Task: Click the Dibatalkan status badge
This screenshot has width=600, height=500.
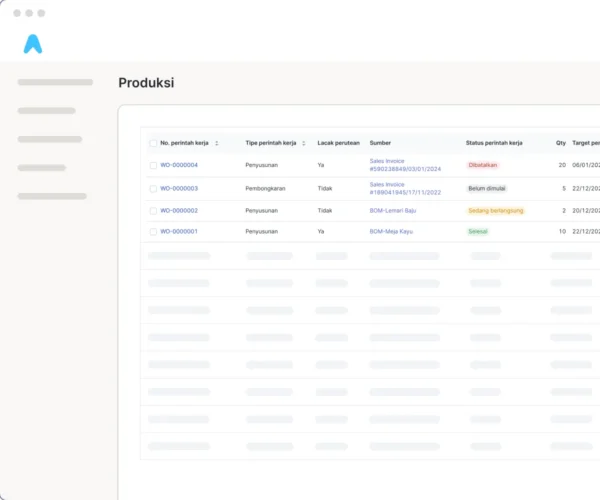Action: point(483,165)
